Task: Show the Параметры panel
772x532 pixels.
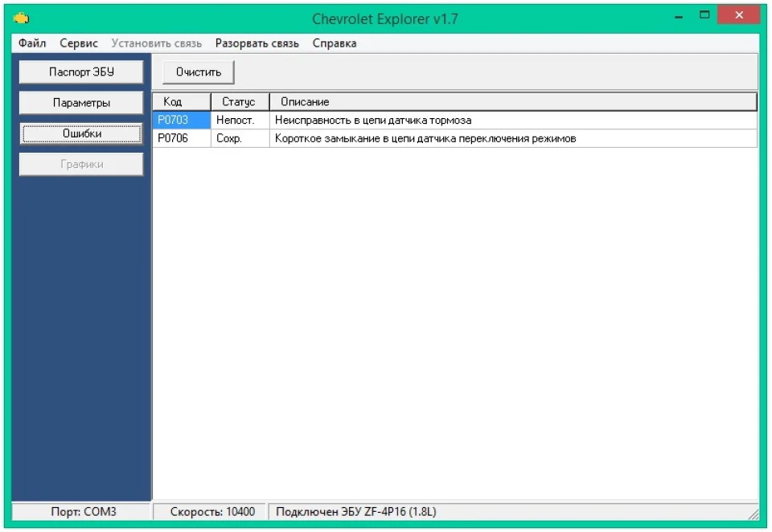Action: click(81, 103)
